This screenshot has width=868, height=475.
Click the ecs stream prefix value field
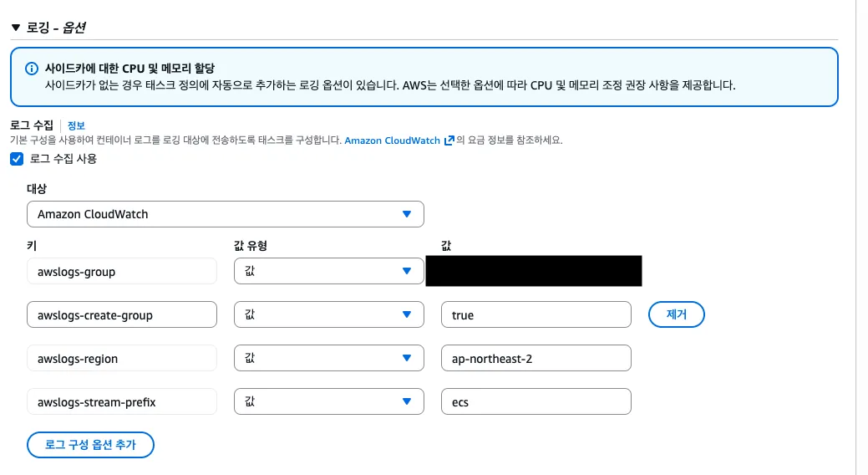[x=536, y=402]
